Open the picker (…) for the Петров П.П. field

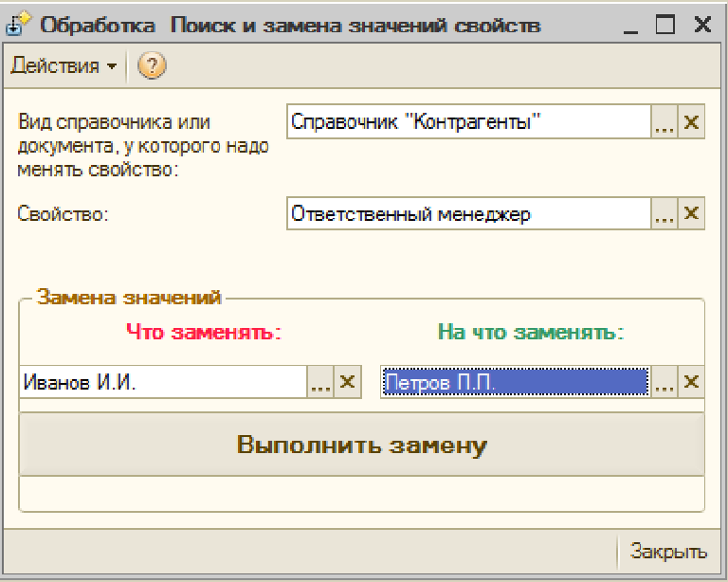pyautogui.click(x=664, y=382)
